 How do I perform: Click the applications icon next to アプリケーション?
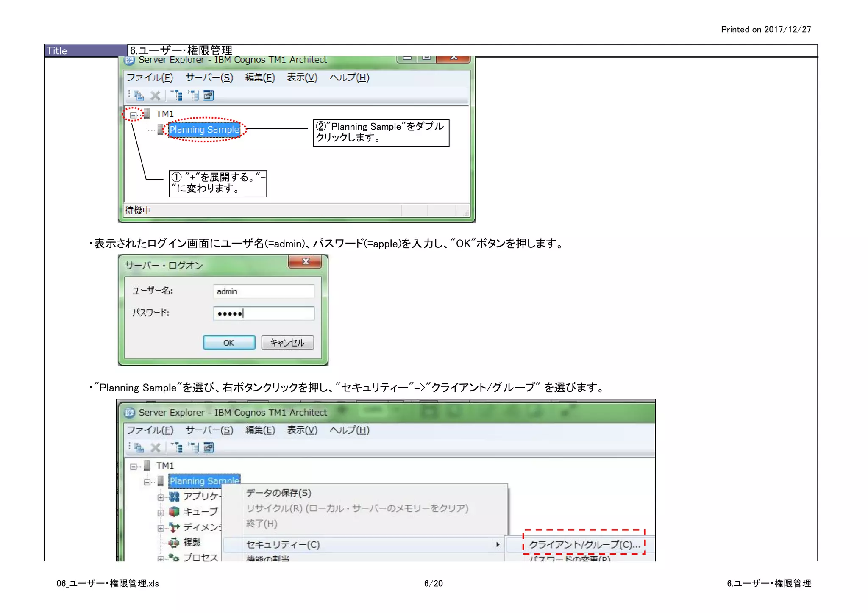[x=174, y=496]
